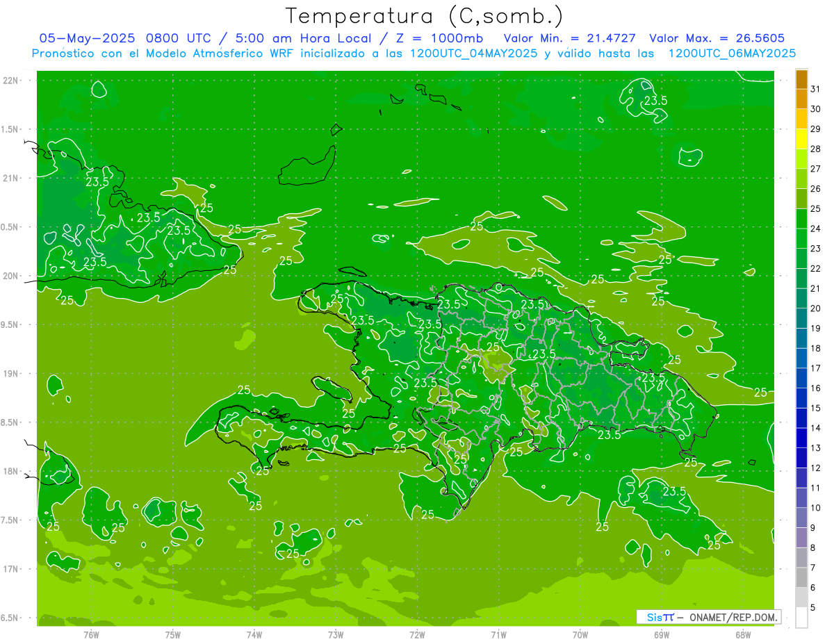The width and height of the screenshot is (834, 644).
Task: Click the legend value '5'
Action: pyautogui.click(x=813, y=608)
